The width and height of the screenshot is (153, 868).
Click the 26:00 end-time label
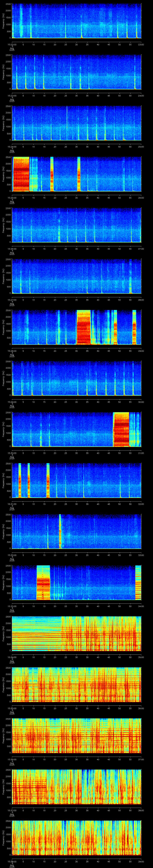(x=141, y=198)
